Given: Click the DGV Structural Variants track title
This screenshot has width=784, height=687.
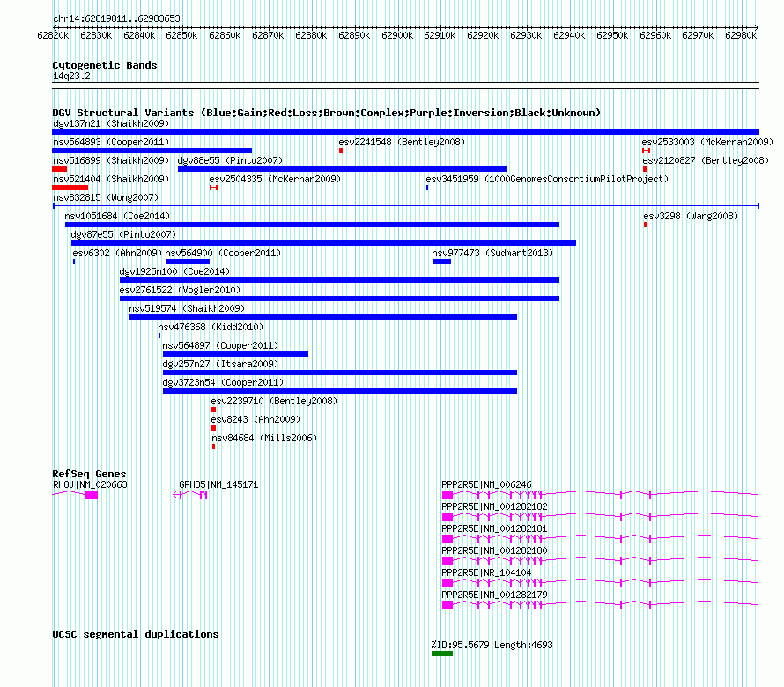Looking at the screenshot, I should 327,113.
